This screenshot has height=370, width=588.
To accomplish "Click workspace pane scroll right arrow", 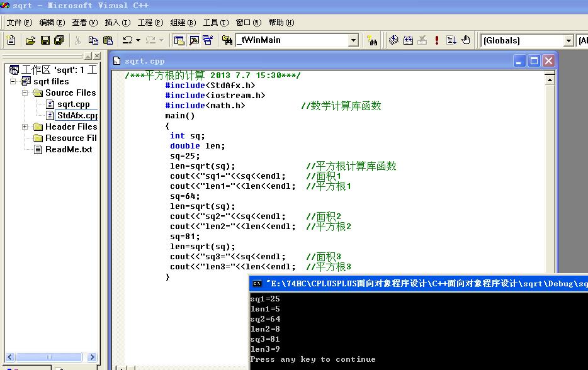I will click(92, 357).
